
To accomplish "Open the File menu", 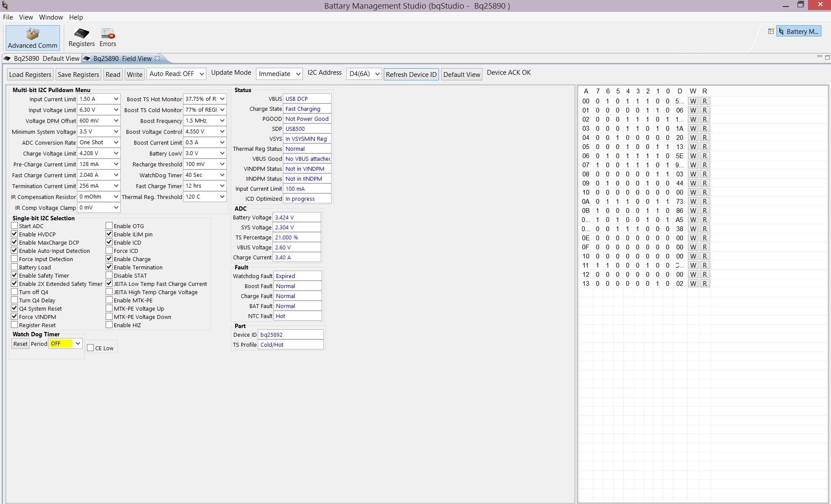I will click(8, 17).
